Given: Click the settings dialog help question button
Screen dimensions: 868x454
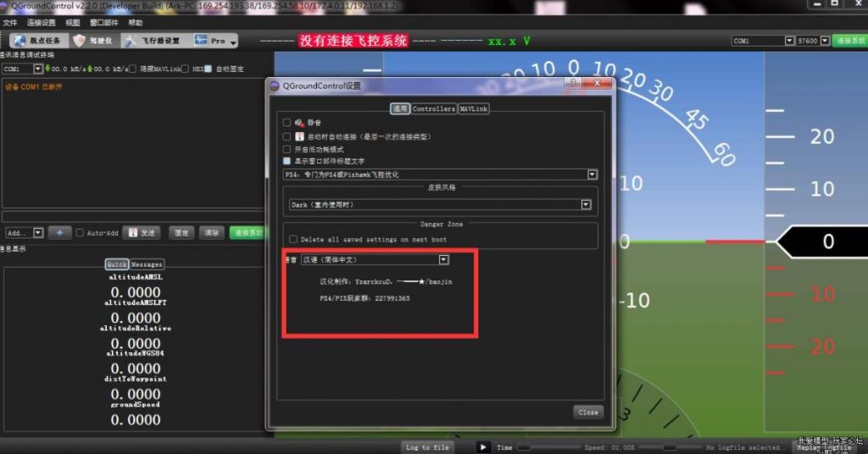Looking at the screenshot, I should pyautogui.click(x=573, y=83).
